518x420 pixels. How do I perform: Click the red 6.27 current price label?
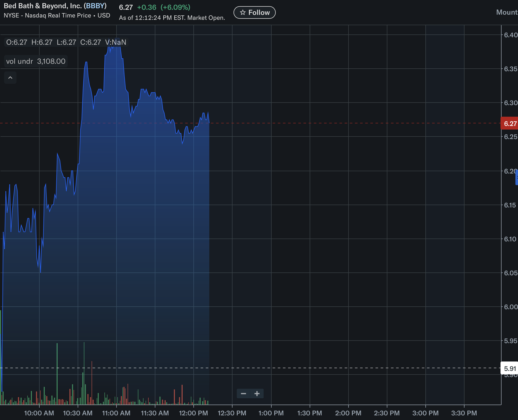point(510,124)
